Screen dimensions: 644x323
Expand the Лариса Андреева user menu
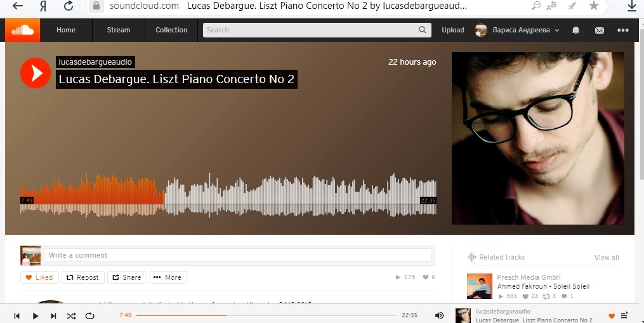(518, 30)
